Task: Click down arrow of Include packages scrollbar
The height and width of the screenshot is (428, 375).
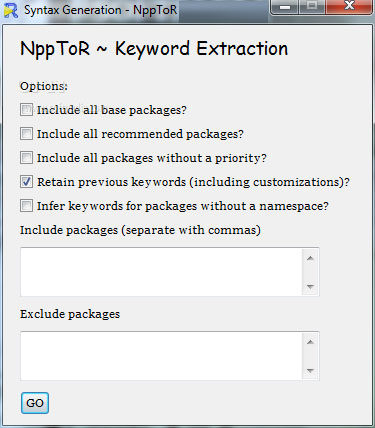Action: tap(310, 286)
